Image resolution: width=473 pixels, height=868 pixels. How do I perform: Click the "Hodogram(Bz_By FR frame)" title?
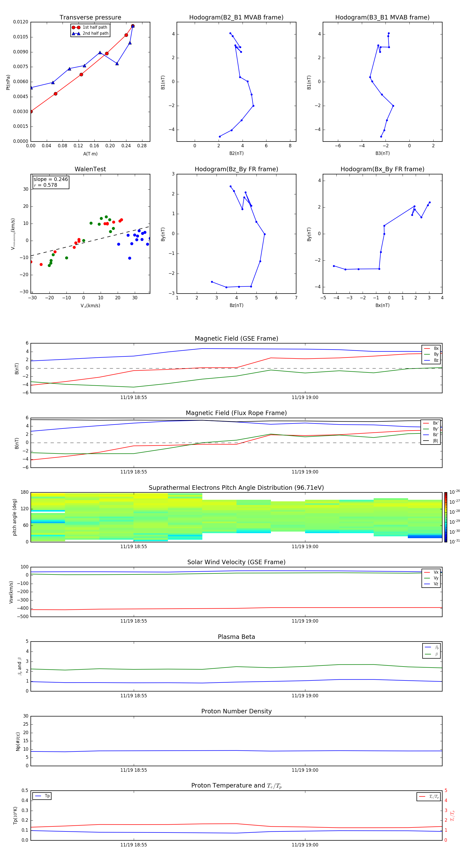(236, 169)
